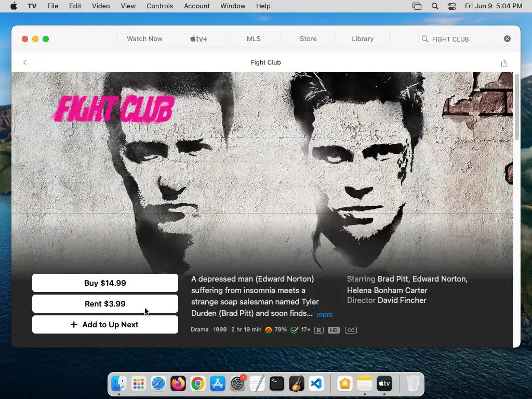Viewport: 532px width, 399px height.
Task: Open System Preferences from the Dock
Action: click(x=237, y=384)
